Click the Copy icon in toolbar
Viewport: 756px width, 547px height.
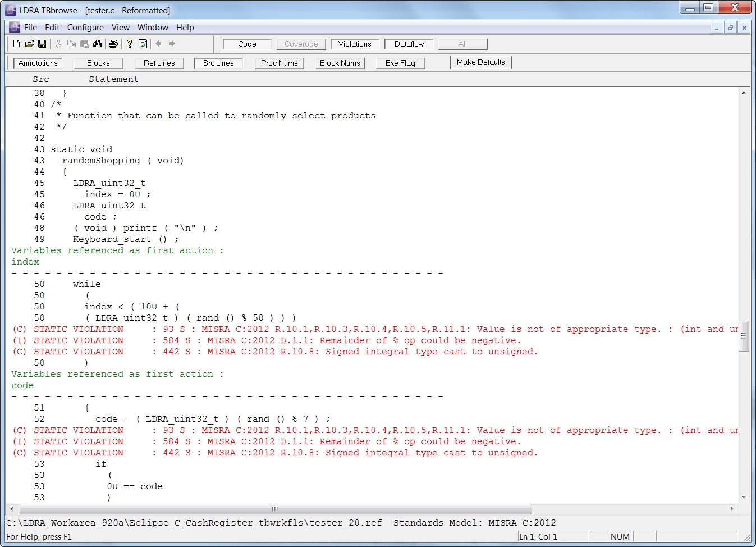coord(71,44)
